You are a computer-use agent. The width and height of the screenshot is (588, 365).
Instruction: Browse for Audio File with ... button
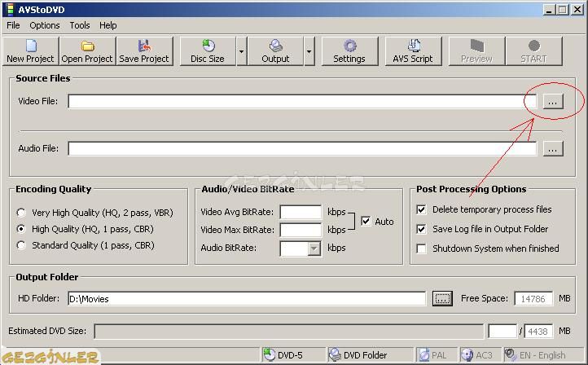coord(553,149)
